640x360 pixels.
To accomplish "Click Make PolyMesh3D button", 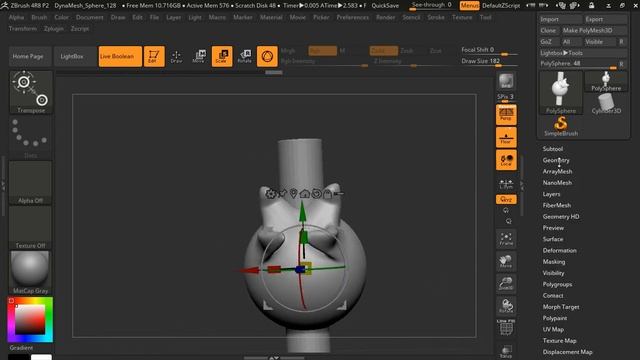I will click(x=594, y=31).
